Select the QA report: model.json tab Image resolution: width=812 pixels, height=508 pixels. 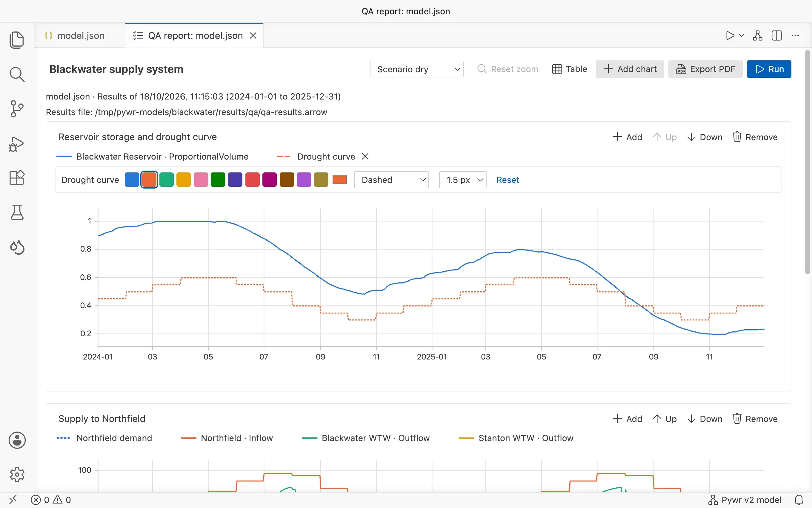pyautogui.click(x=194, y=36)
